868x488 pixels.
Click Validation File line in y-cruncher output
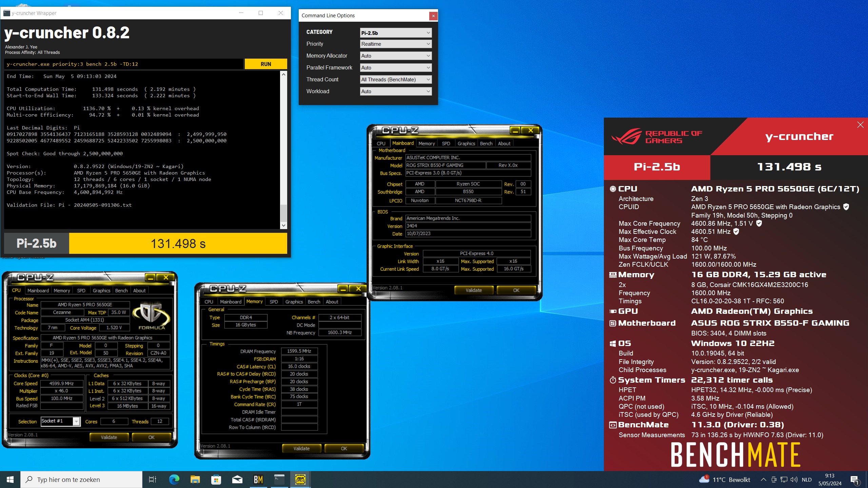click(x=69, y=205)
